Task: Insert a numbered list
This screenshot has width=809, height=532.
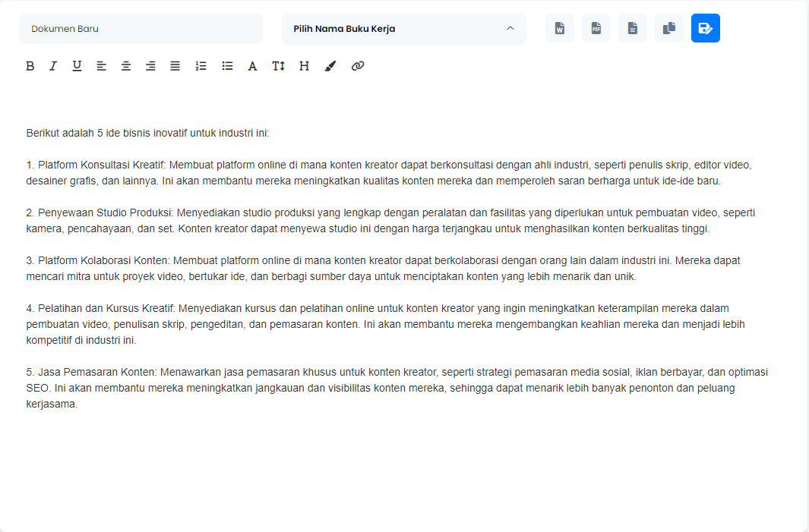Action: coord(201,66)
